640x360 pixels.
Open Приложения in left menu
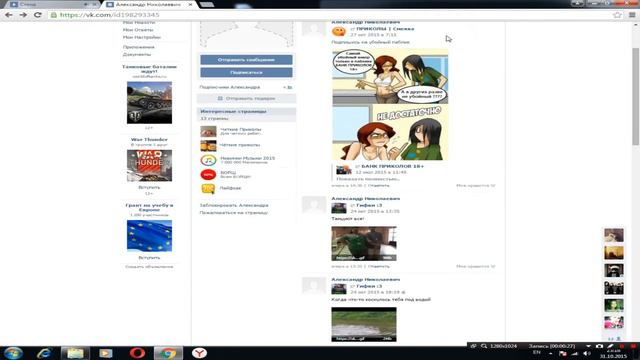[x=138, y=47]
